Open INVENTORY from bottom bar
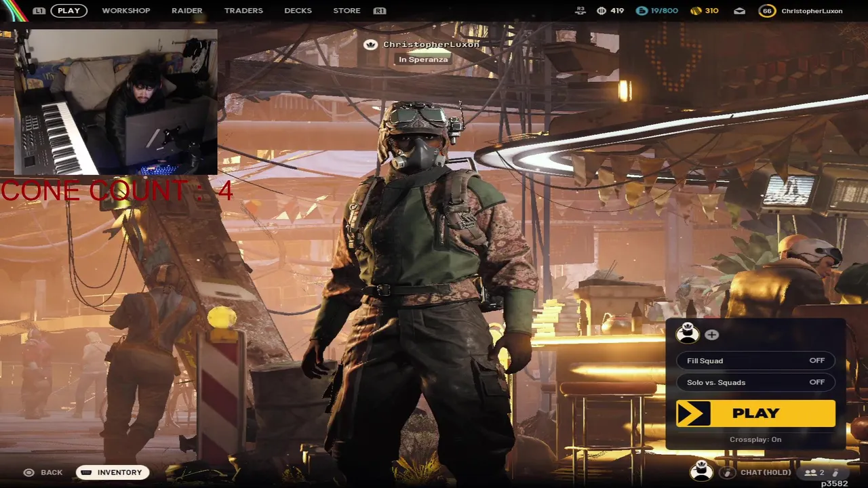Image resolution: width=868 pixels, height=488 pixels. [113, 472]
